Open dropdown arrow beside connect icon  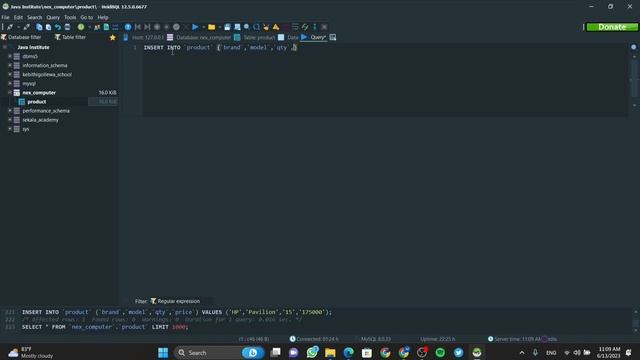(x=18, y=27)
